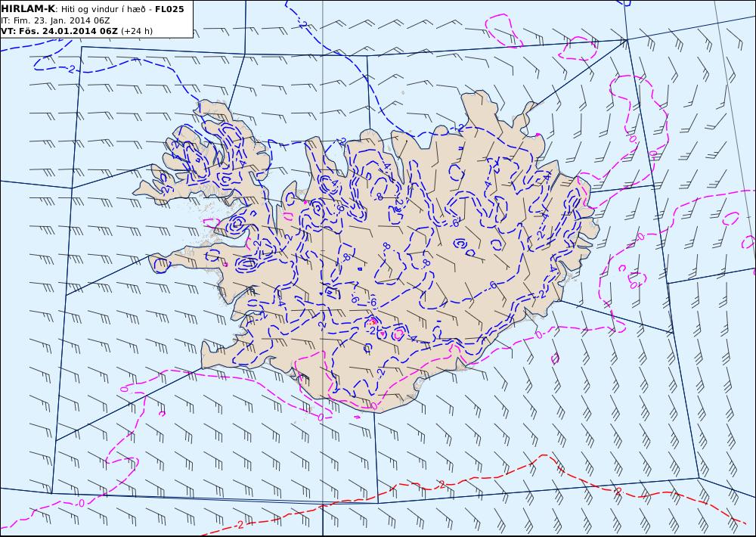Click the '(+24 h)' forecast offset text
Screen dimensions: 756x537
(136, 31)
